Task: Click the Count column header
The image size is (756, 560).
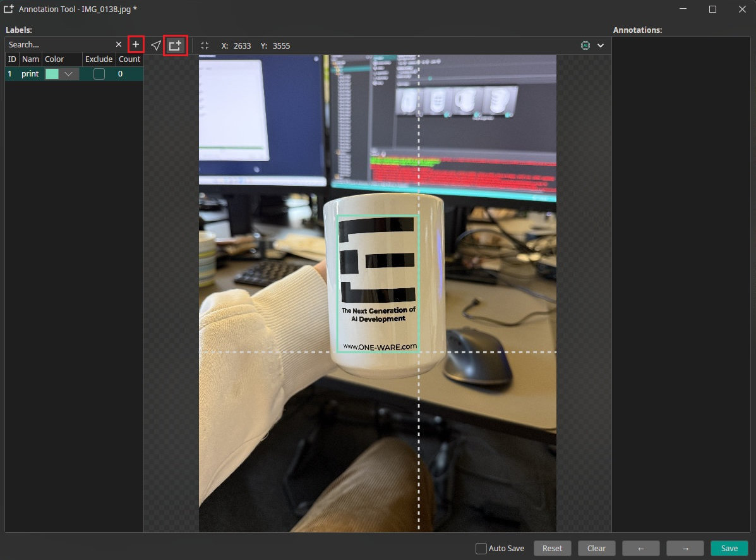Action: tap(129, 59)
